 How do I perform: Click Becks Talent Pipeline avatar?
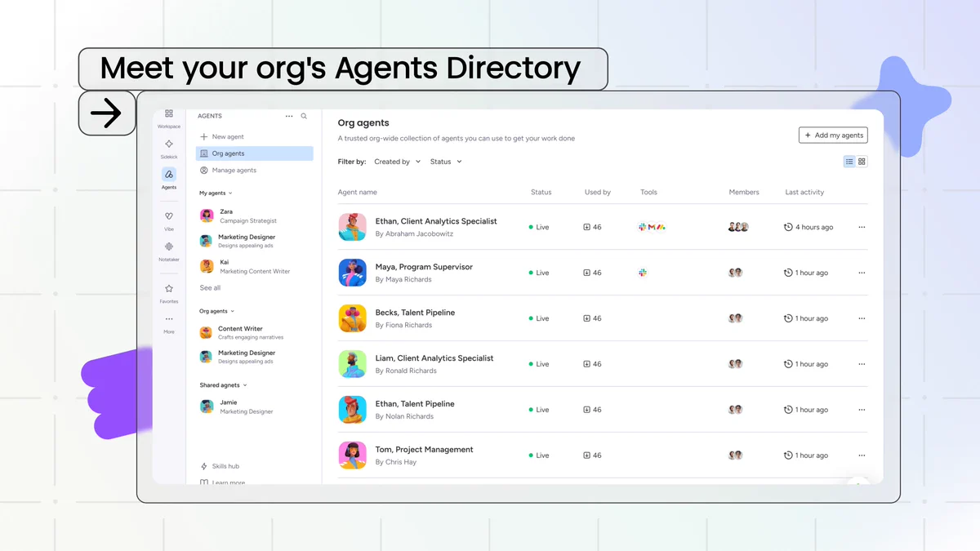click(353, 318)
